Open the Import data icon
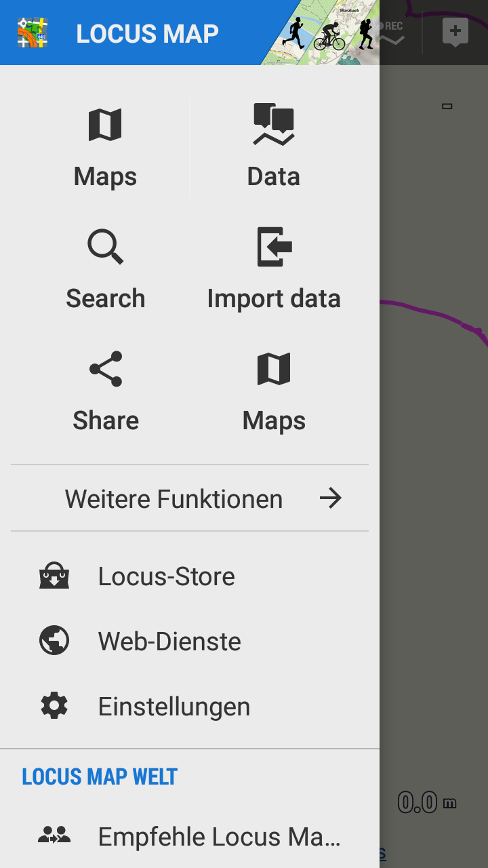 274,247
